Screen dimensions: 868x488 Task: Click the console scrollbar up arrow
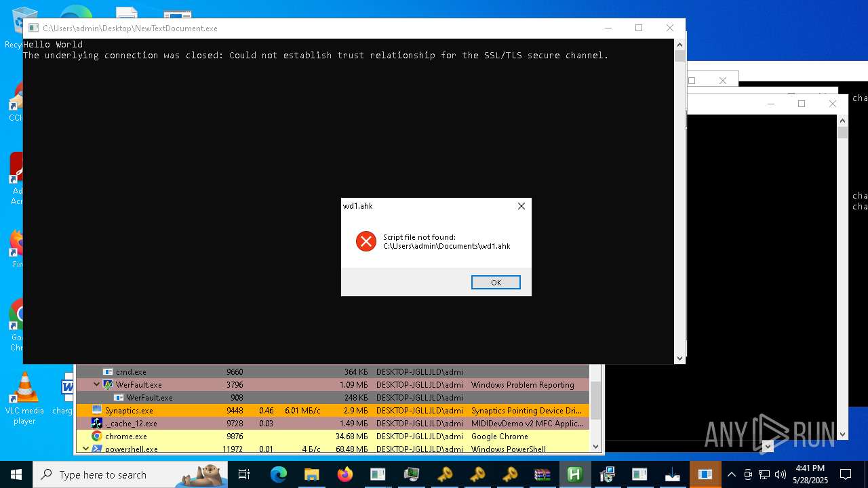click(x=679, y=44)
